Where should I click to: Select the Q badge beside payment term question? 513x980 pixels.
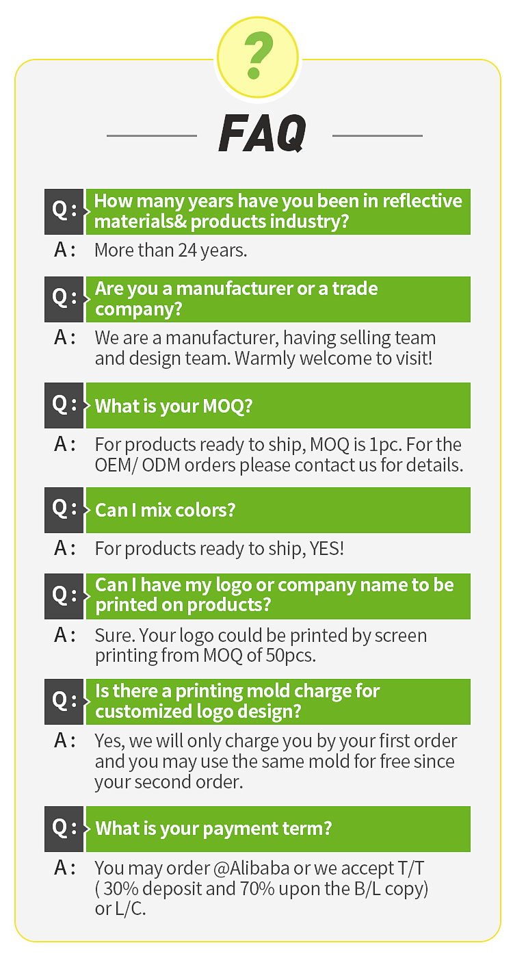[64, 829]
